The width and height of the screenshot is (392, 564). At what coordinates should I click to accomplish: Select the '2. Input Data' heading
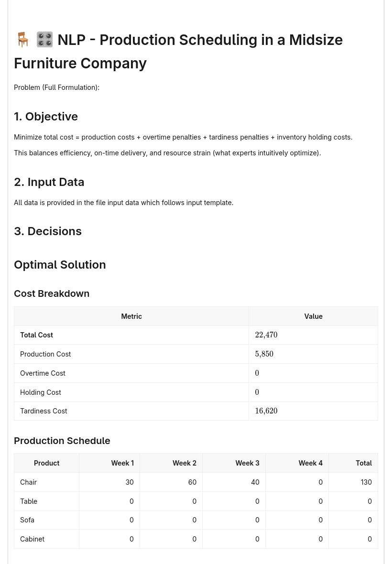(49, 182)
